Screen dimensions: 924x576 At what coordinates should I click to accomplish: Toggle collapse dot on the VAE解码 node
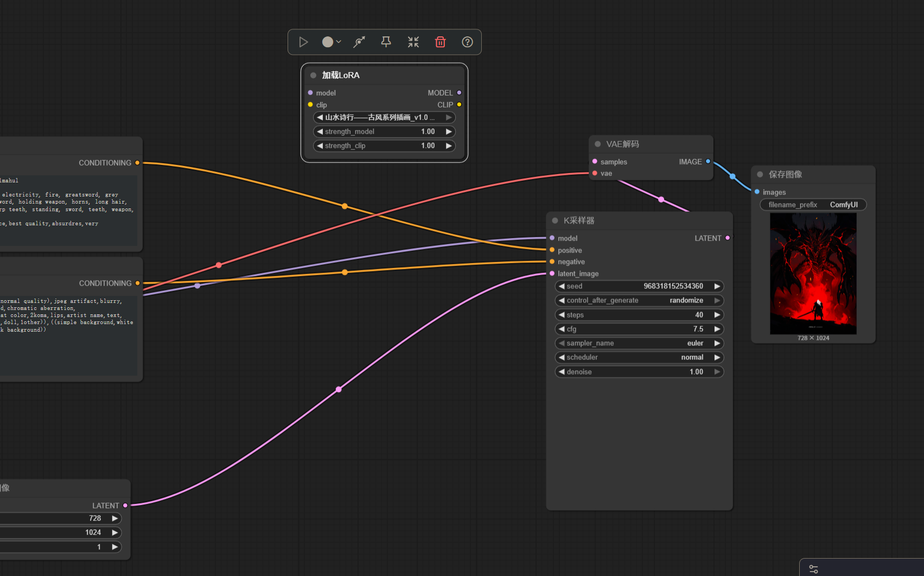click(x=597, y=144)
